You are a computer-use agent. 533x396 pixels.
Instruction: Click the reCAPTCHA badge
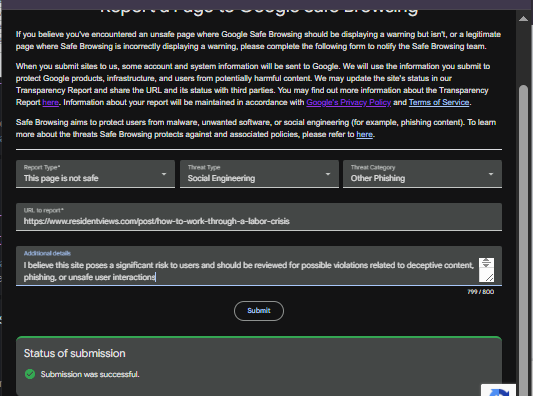pyautogui.click(x=498, y=390)
